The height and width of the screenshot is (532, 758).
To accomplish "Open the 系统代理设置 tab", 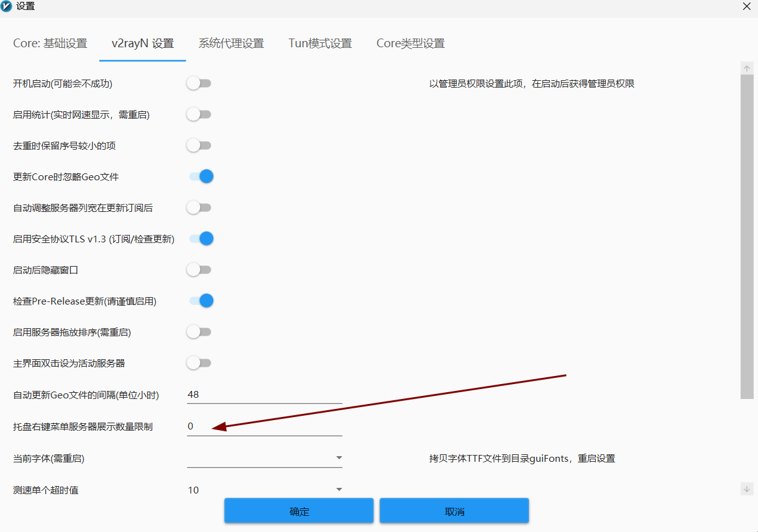I will [x=231, y=44].
